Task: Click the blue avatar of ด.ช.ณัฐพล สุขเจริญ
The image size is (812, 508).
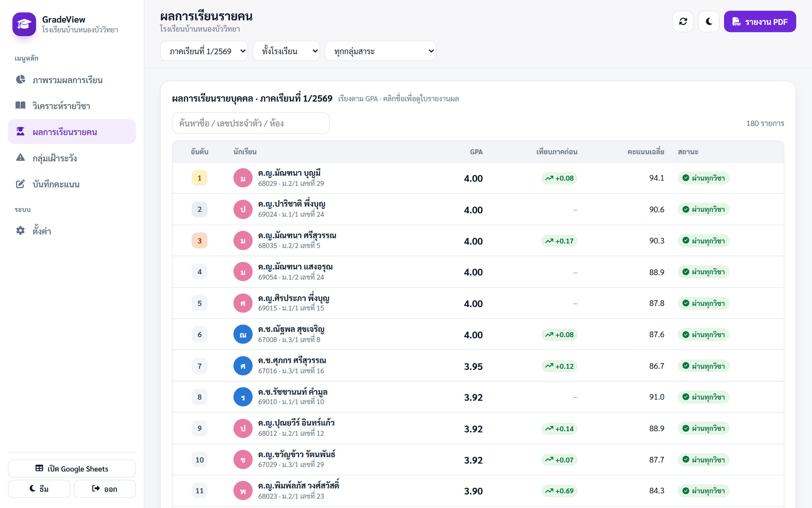Action: coord(243,335)
